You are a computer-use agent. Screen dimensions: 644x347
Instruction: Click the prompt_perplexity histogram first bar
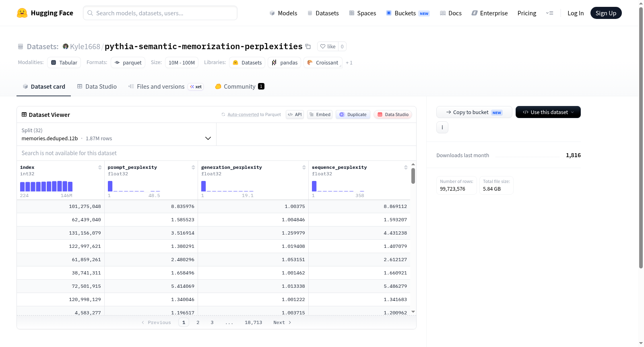click(110, 186)
